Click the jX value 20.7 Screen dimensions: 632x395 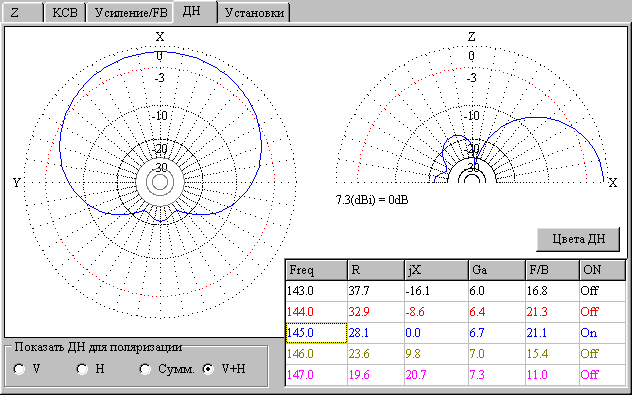pyautogui.click(x=437, y=375)
